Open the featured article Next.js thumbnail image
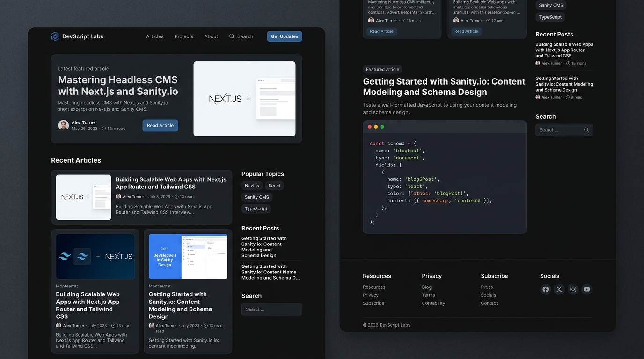The height and width of the screenshot is (359, 644). point(244,99)
